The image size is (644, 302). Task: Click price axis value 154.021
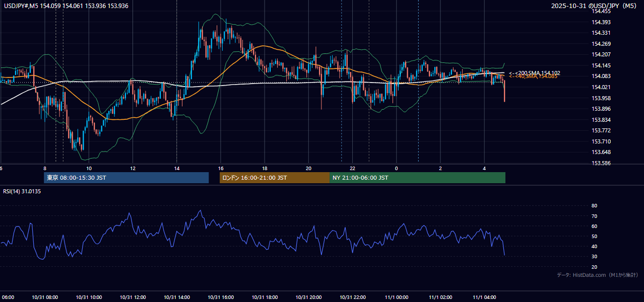point(601,87)
